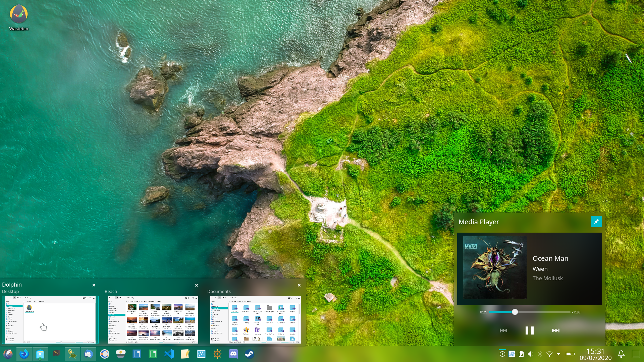
Task: Expand hidden system tray icons arrow
Action: [x=558, y=354]
